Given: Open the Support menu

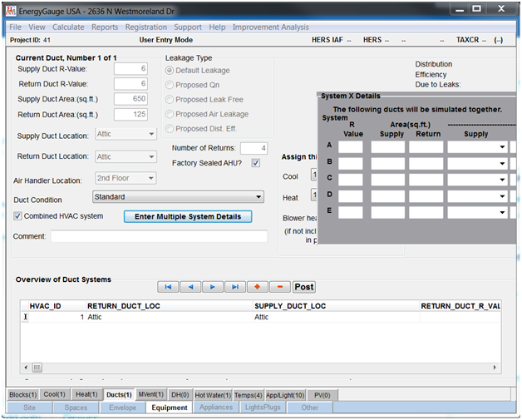Looking at the screenshot, I should coord(188,27).
